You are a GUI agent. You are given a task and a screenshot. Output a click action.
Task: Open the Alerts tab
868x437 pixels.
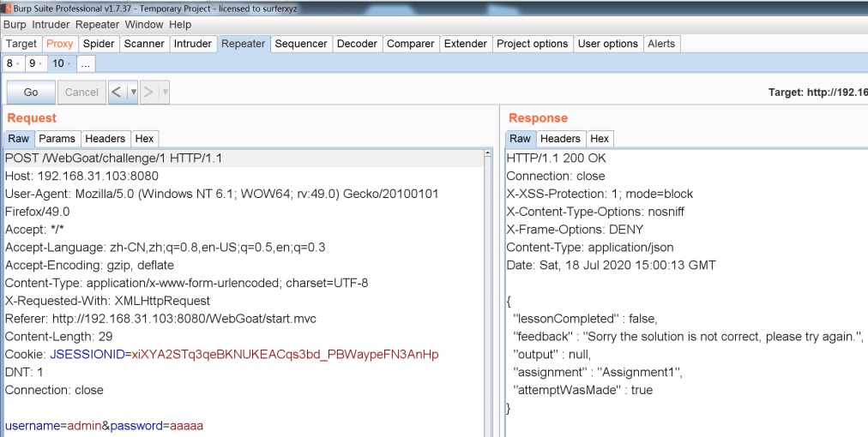coord(661,44)
